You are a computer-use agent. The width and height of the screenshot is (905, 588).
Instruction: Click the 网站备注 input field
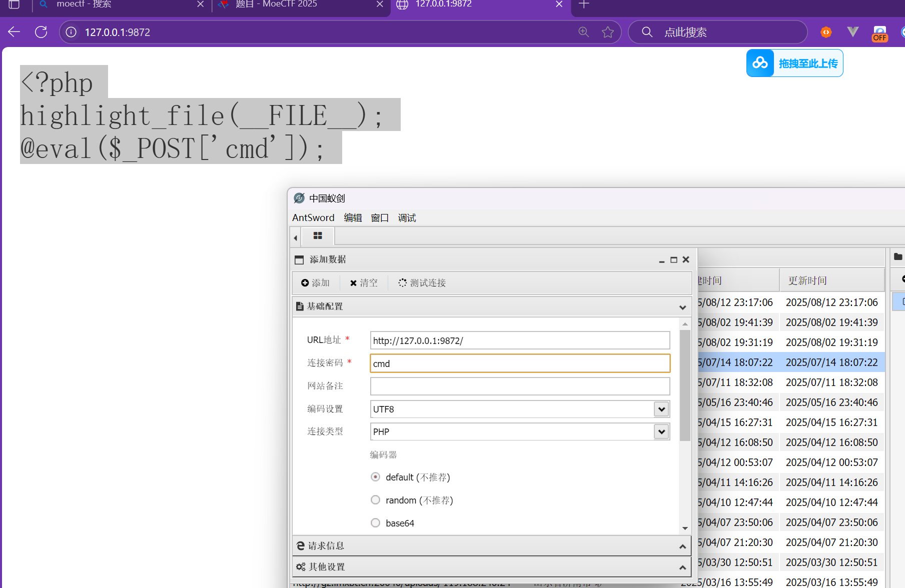pos(520,386)
